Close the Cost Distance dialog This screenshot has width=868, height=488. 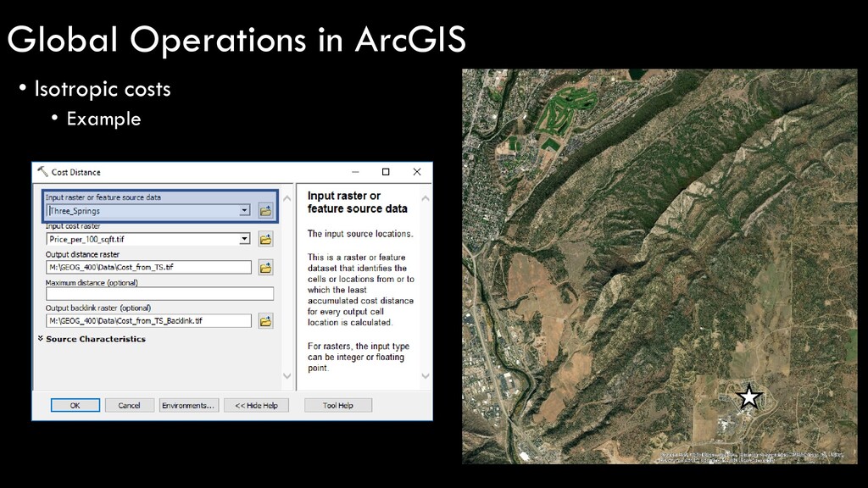coord(417,172)
